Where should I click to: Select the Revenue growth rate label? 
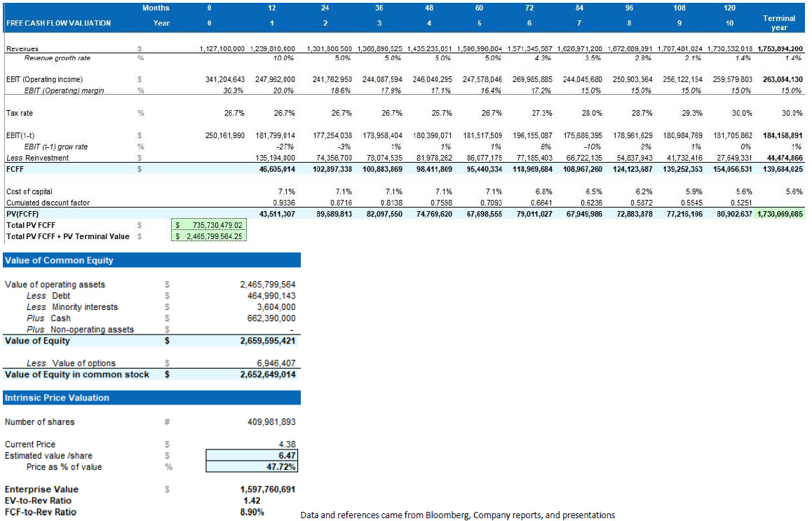pyautogui.click(x=57, y=58)
